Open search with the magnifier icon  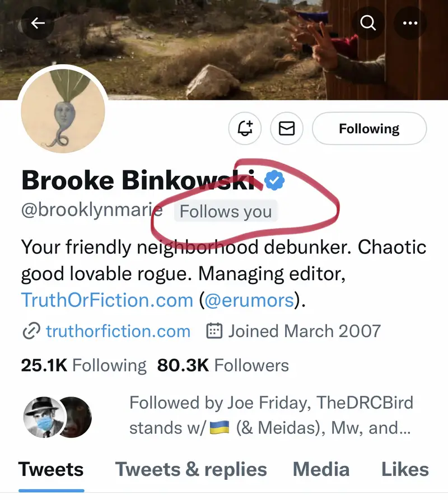click(x=368, y=23)
